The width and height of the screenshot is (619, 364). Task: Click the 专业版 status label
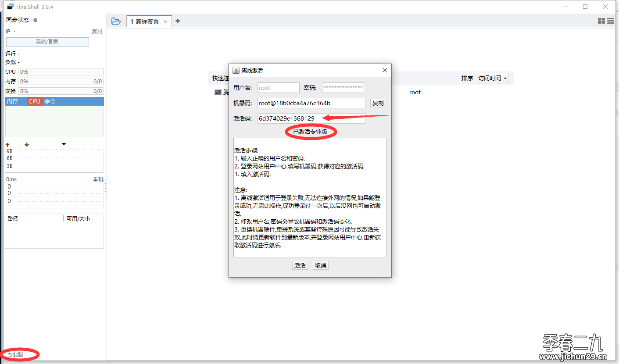16,354
